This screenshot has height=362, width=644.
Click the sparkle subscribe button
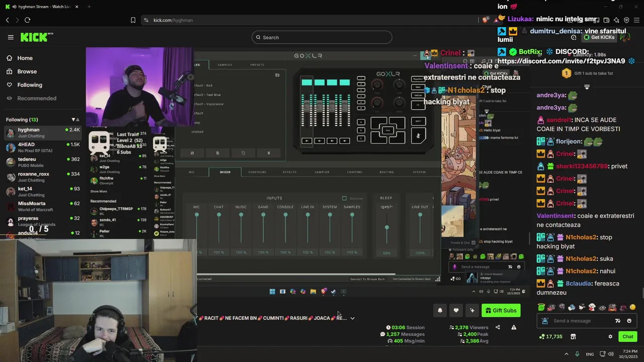472,310
